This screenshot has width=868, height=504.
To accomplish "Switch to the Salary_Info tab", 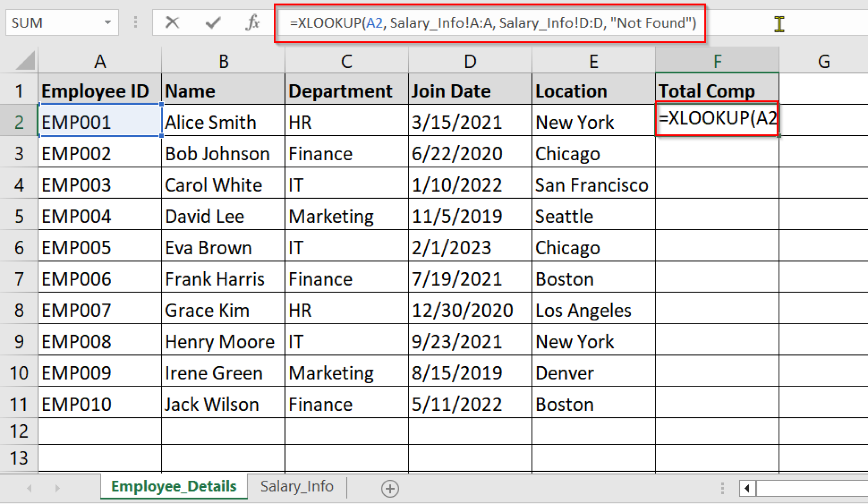I will (297, 486).
